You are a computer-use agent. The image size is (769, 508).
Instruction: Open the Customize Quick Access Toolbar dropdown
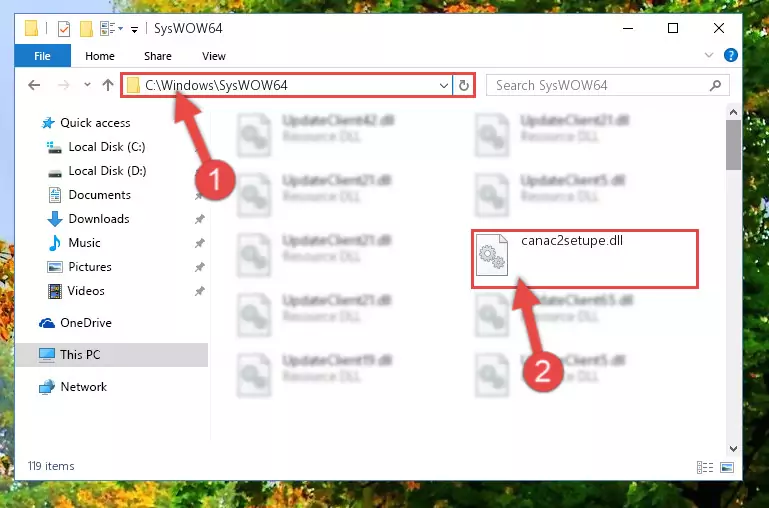pos(134,29)
